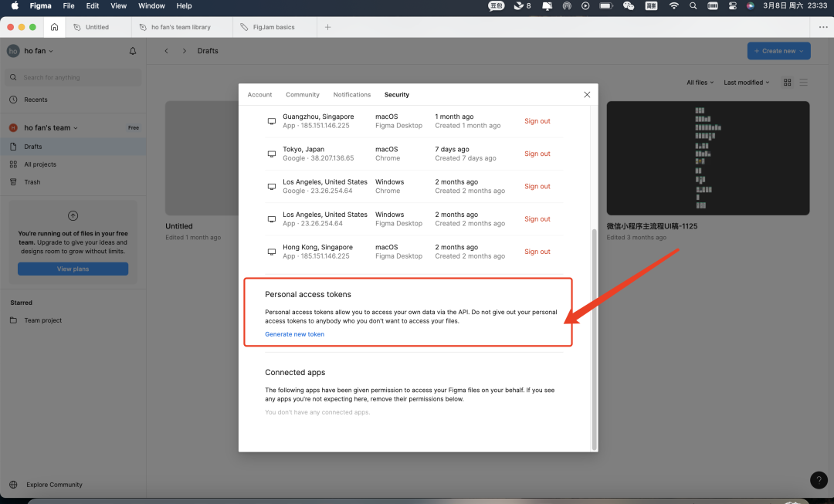Click the back navigation arrow
Viewport: 834px width, 504px height.
tap(167, 51)
